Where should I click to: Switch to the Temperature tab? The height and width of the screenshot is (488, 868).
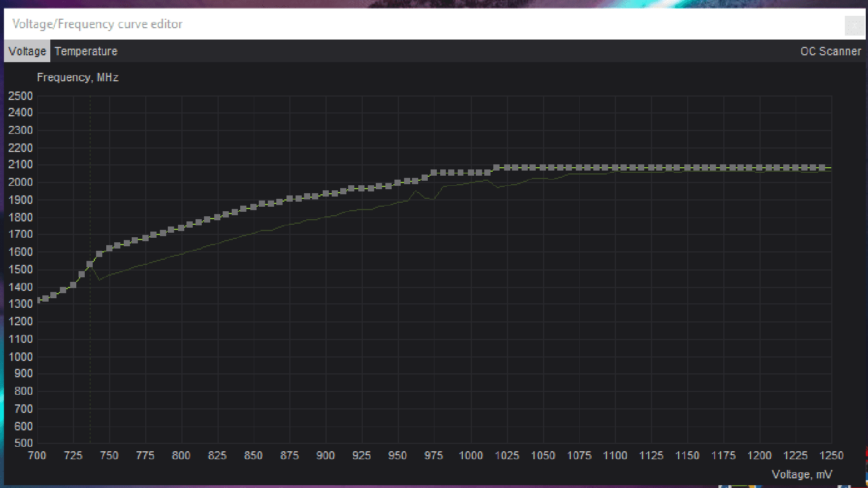[x=86, y=51]
